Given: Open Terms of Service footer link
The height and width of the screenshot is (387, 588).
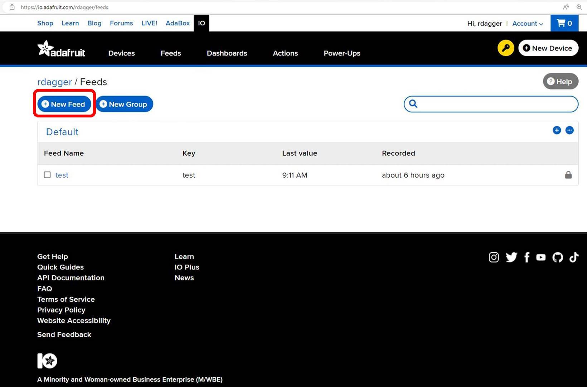Looking at the screenshot, I should [x=66, y=300].
